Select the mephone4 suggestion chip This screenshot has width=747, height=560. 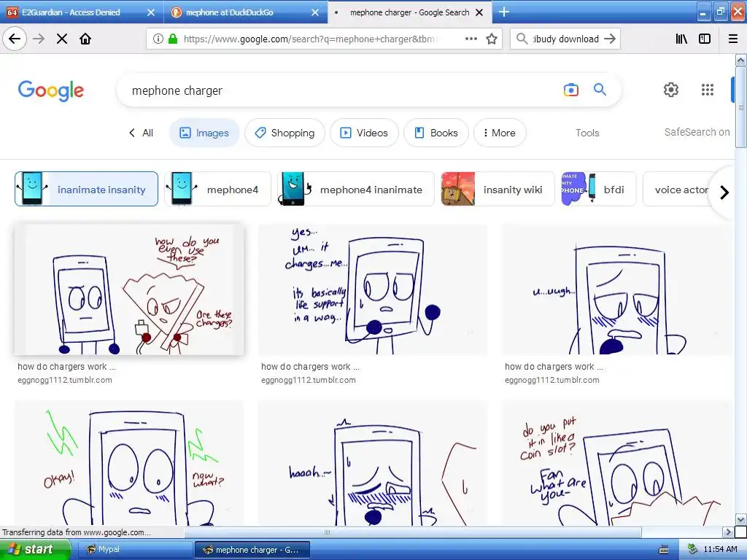(217, 189)
